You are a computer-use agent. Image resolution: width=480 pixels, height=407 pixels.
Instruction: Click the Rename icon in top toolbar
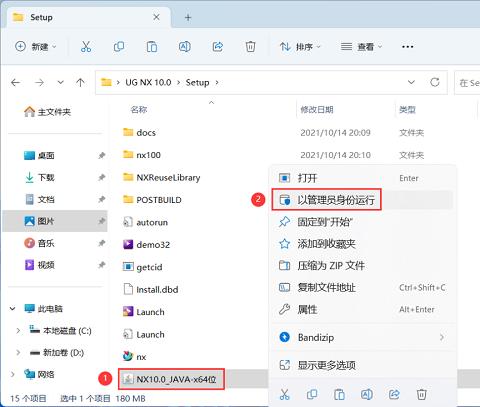185,47
